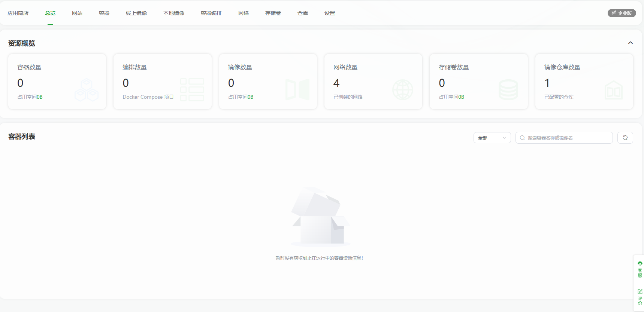The height and width of the screenshot is (312, 644).
Task: Collapse the 资源概览 section with the chevron
Action: [x=631, y=43]
